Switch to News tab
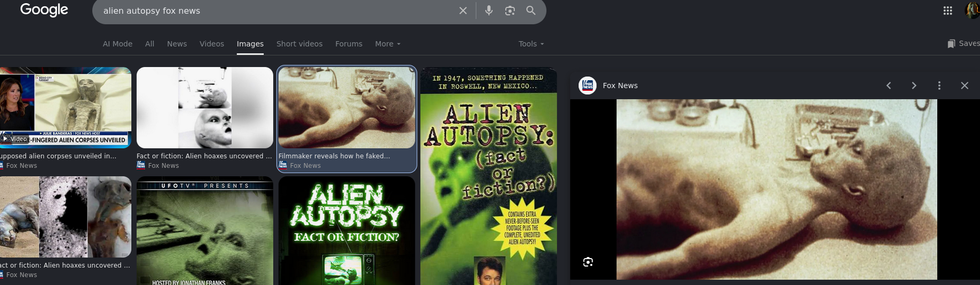Viewport: 980px width, 285px height. pos(177,44)
